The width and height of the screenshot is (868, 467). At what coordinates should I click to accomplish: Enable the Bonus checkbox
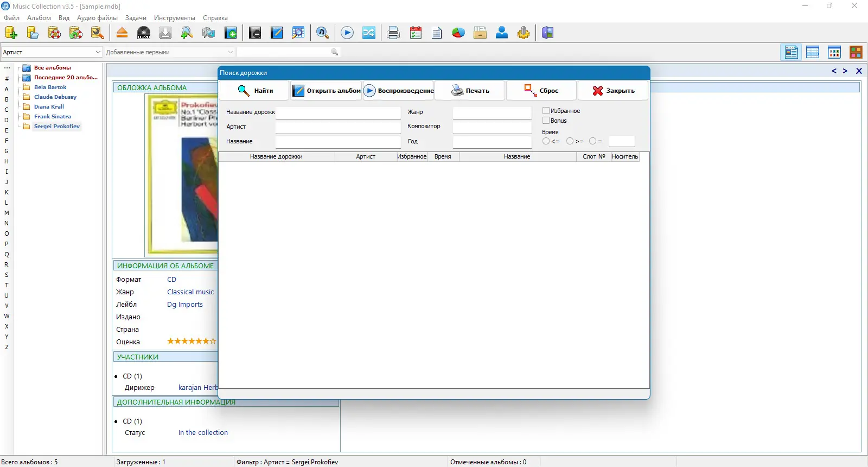[x=546, y=121]
